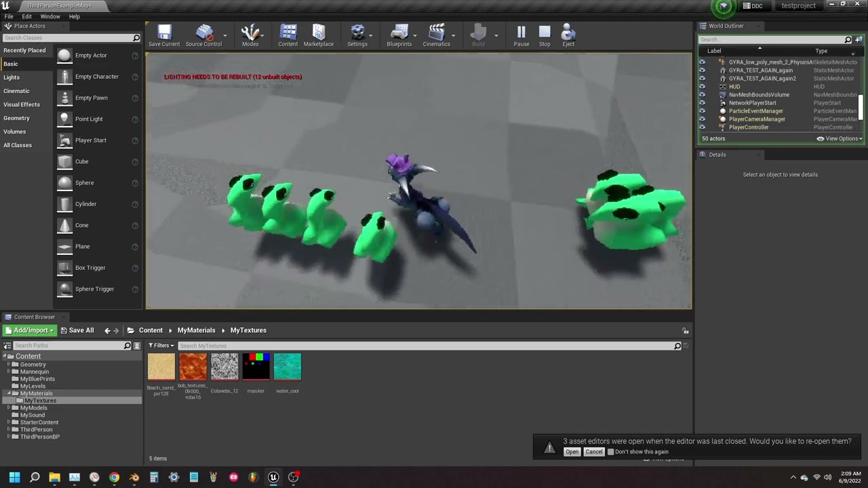Open the Add/Import dropdown

pos(29,331)
